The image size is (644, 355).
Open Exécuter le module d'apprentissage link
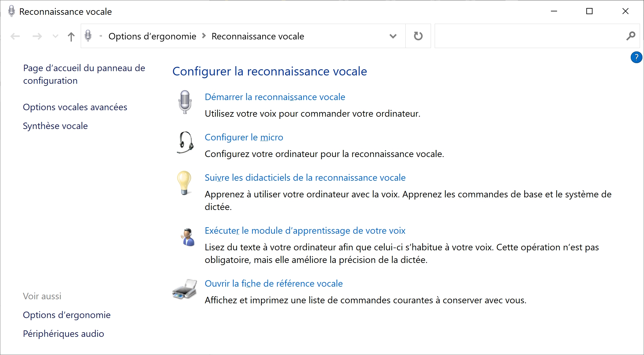tap(305, 231)
